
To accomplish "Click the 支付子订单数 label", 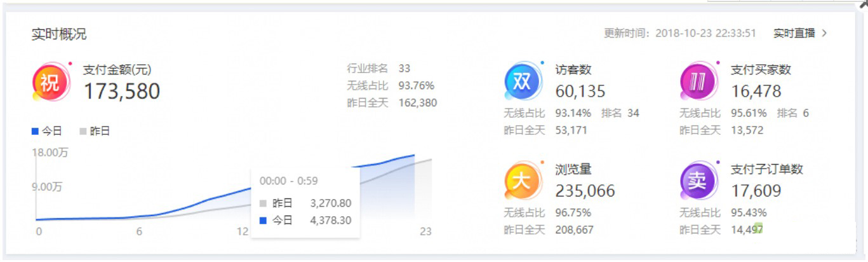I will point(767,170).
